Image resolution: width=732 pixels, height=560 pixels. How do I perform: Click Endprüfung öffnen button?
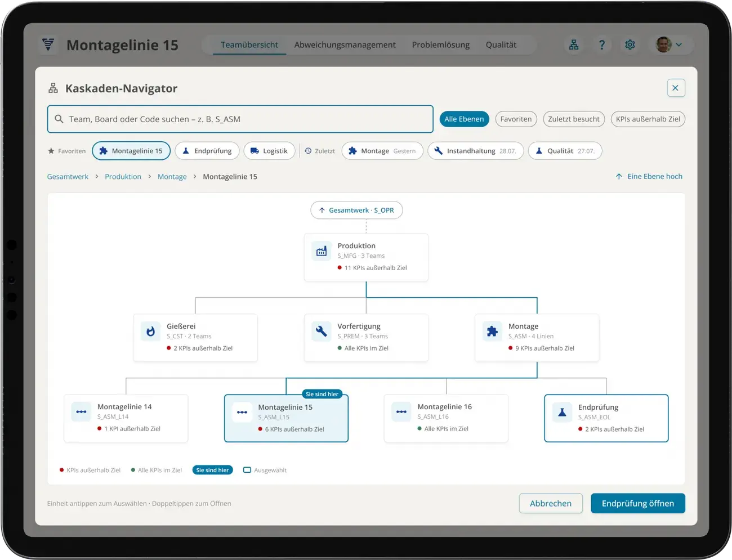point(638,503)
